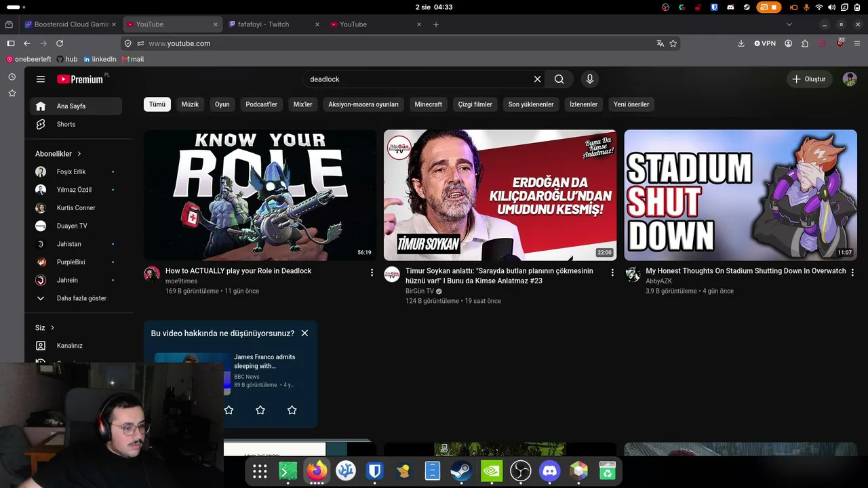The width and height of the screenshot is (868, 488).
Task: Bookmark this page with the star
Action: pos(673,43)
